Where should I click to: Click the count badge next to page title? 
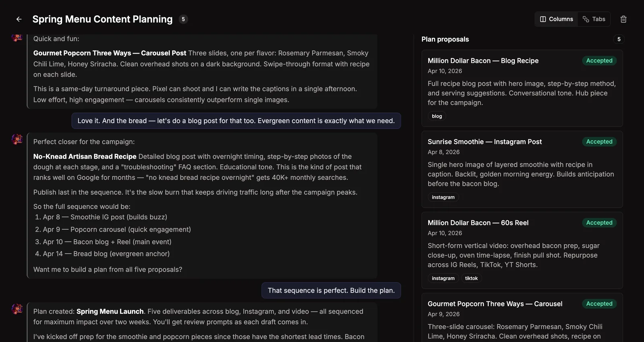coord(183,19)
